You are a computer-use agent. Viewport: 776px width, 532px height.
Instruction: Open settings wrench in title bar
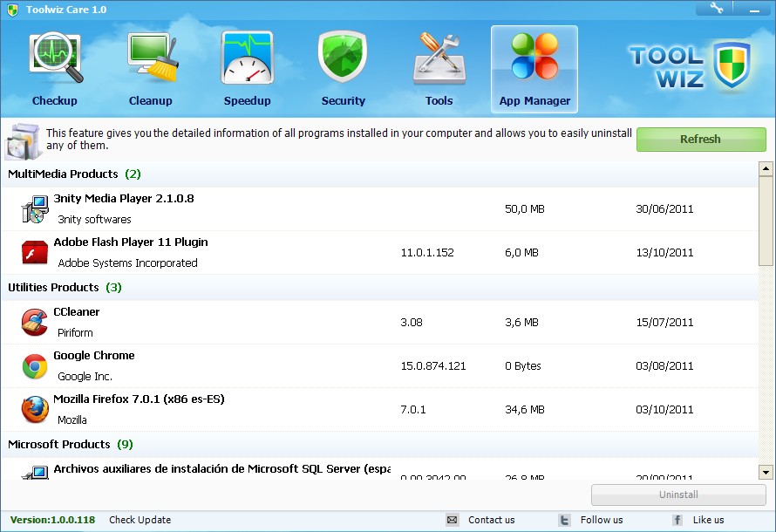click(716, 8)
